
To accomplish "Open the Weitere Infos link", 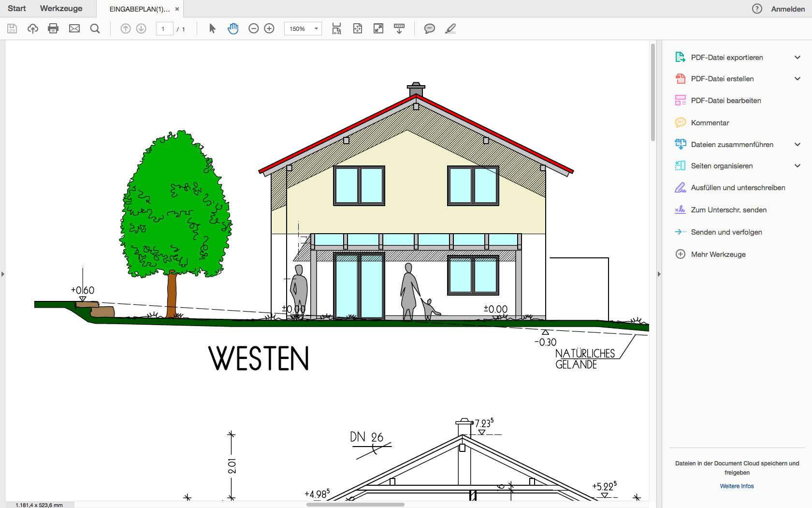I will pyautogui.click(x=737, y=486).
